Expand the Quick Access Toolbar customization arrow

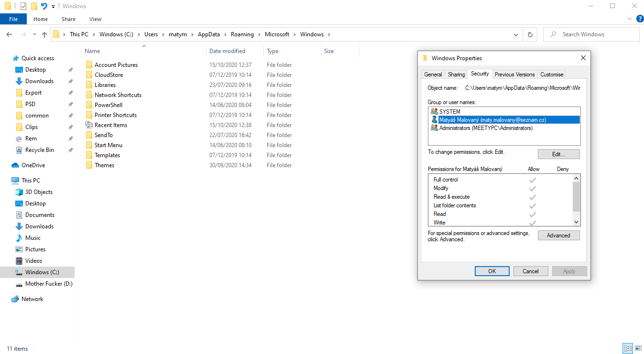click(x=53, y=6)
